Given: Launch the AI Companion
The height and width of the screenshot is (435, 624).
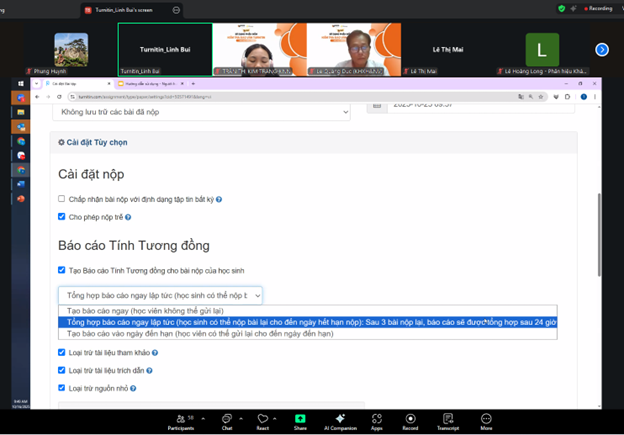Looking at the screenshot, I should tap(340, 419).
